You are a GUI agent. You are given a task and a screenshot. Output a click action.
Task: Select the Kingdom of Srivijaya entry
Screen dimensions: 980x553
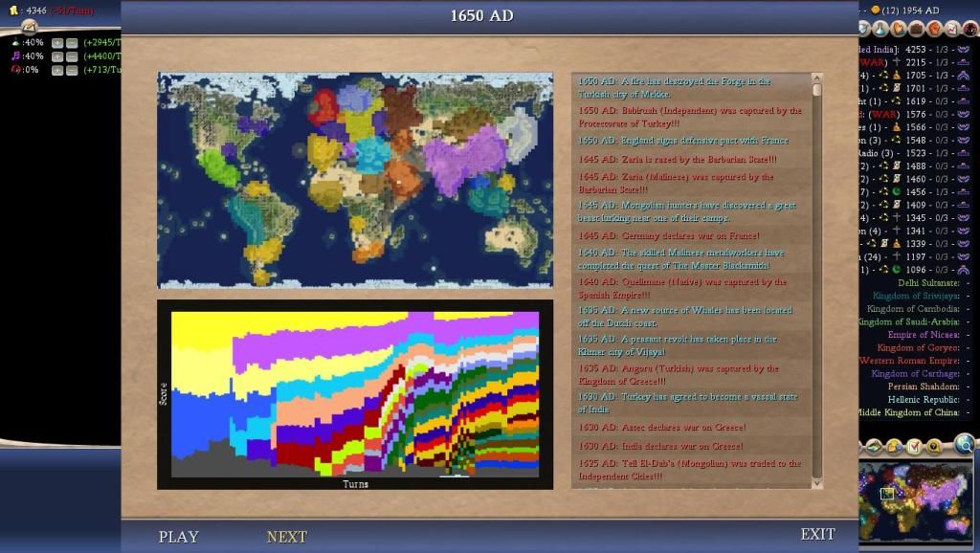pos(916,296)
